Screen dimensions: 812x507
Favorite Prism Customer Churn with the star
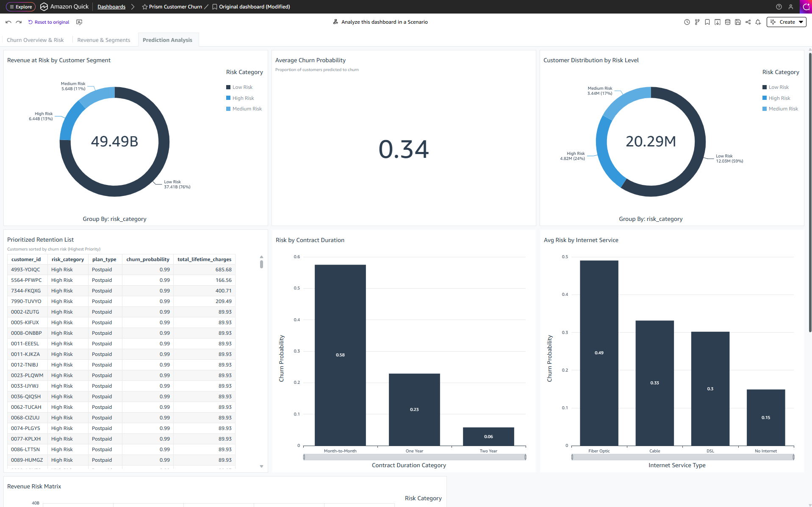tap(145, 7)
